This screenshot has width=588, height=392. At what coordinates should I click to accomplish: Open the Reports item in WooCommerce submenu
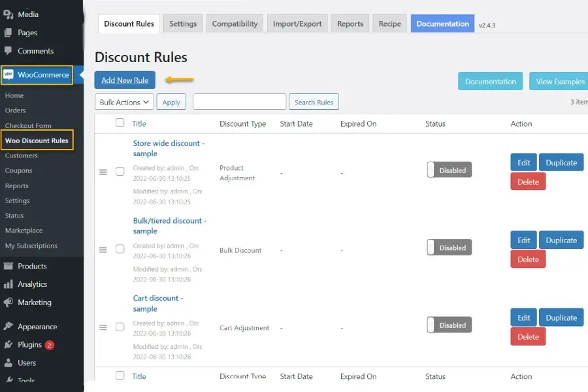click(16, 186)
